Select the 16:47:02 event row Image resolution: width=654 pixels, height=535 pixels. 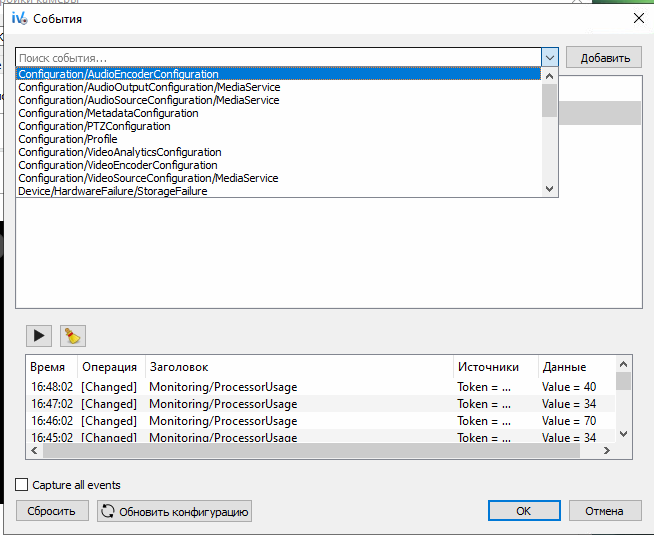321,404
